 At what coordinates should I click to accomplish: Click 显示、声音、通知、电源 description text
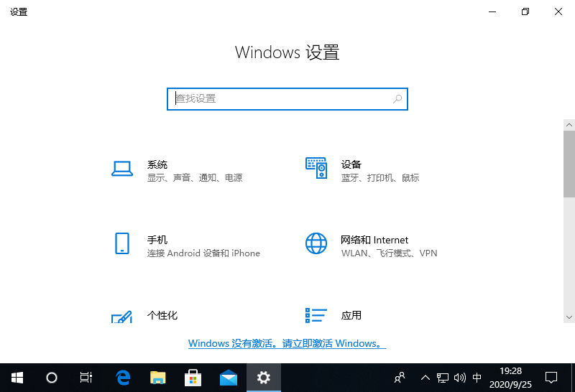pyautogui.click(x=195, y=178)
